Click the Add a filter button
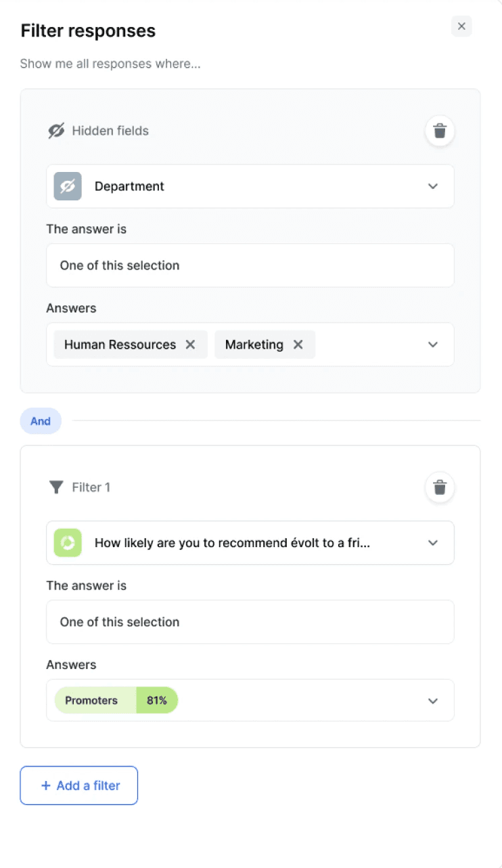Screen dimensions: 502x868 click(x=79, y=785)
